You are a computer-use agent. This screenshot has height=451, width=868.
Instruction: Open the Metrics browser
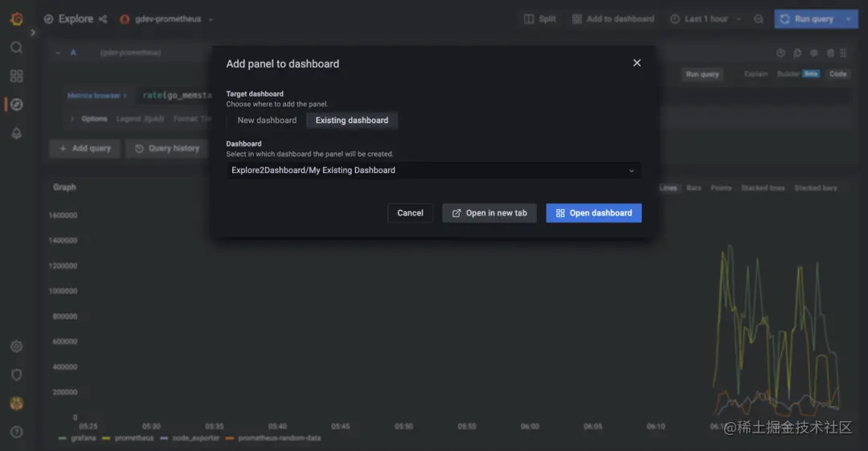(97, 96)
